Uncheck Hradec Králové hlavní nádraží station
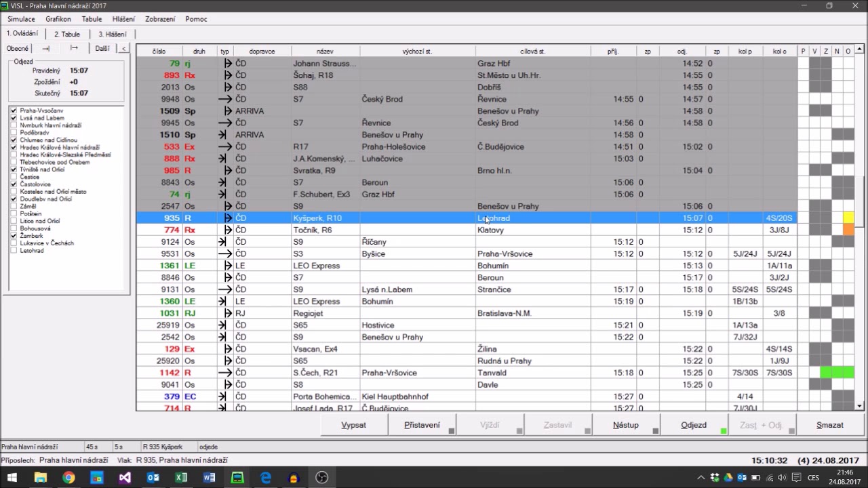This screenshot has height=488, width=868. [x=14, y=147]
